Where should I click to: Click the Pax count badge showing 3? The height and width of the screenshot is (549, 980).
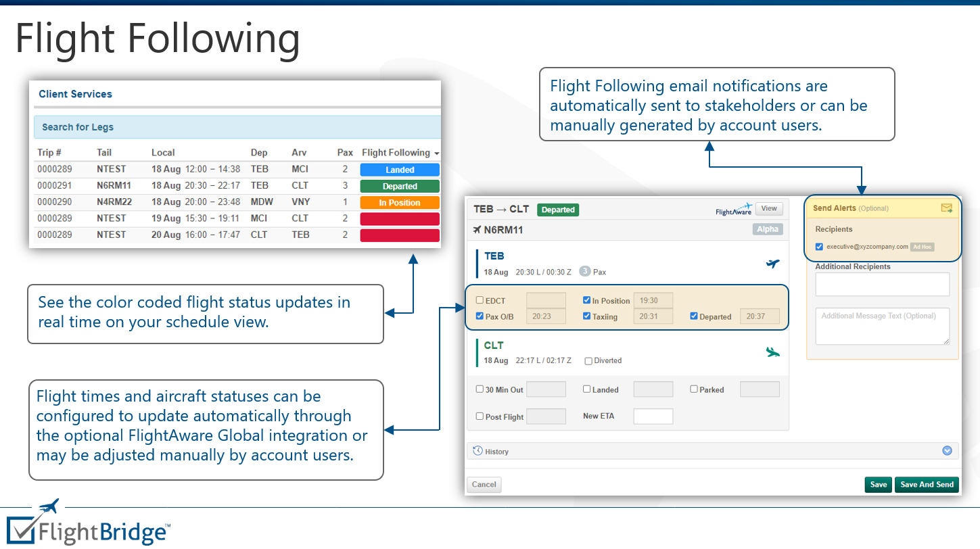point(583,273)
